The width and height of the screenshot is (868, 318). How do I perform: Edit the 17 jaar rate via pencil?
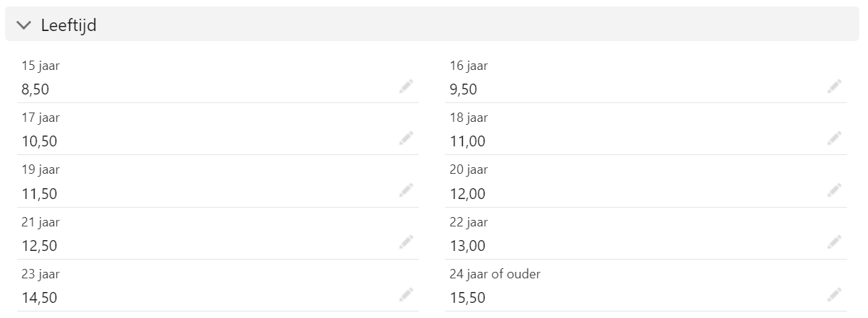pos(407,138)
